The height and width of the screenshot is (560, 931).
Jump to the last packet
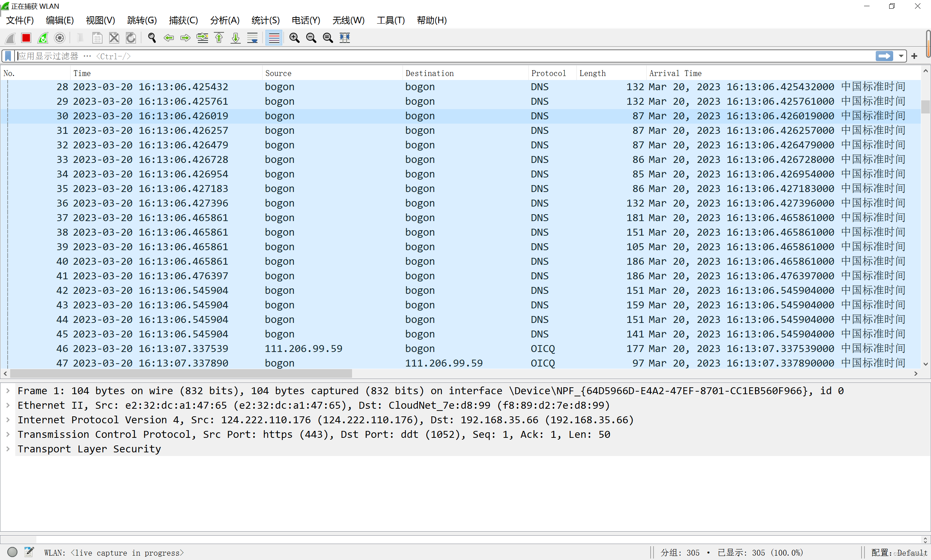pyautogui.click(x=236, y=38)
